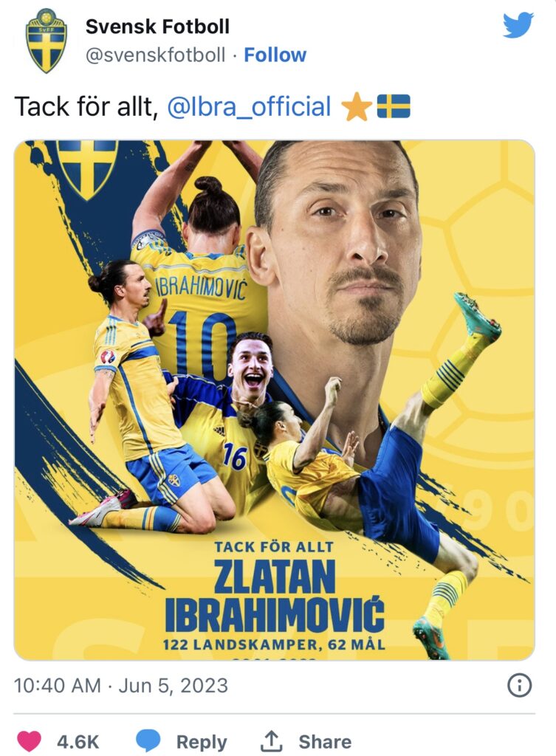Click the Reply text label
The height and width of the screenshot is (756, 556).
click(202, 741)
